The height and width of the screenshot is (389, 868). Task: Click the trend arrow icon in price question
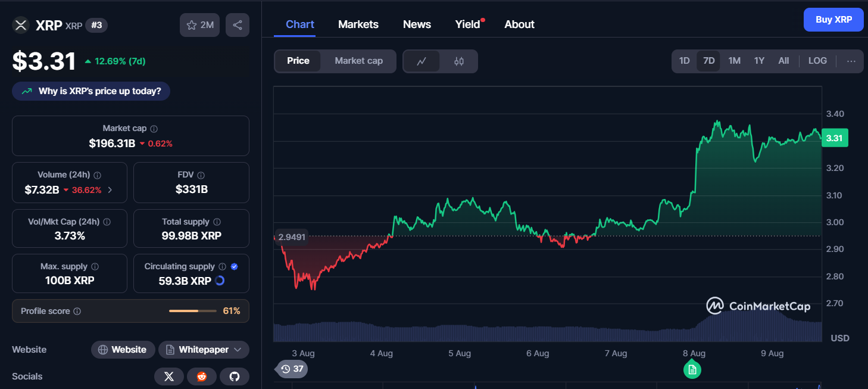(27, 91)
